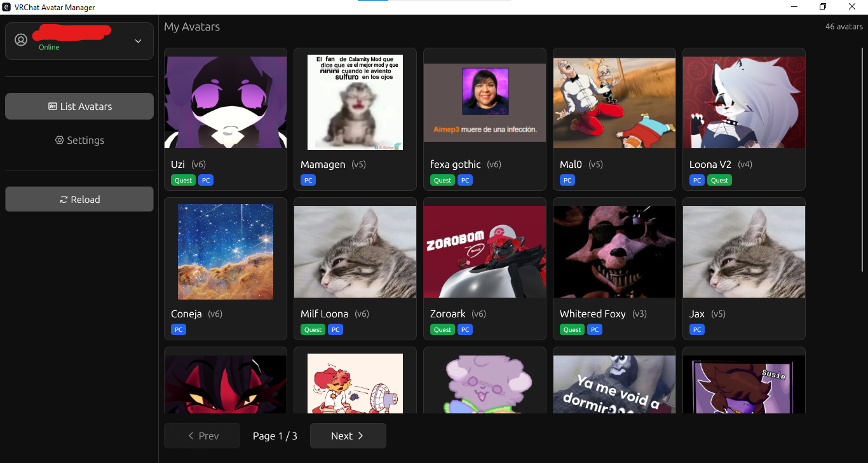Click the (v4) version label on Loona V2
Viewport: 868px width, 463px height.
click(745, 164)
